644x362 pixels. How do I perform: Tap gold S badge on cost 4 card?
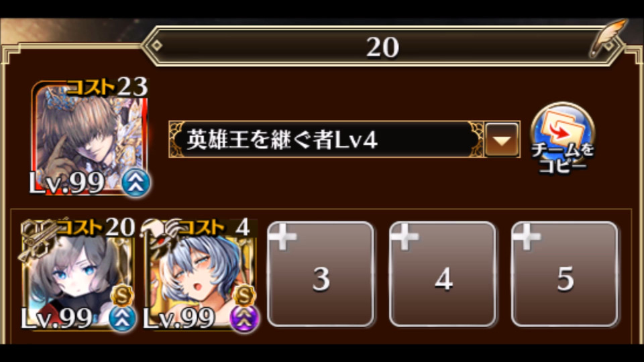[244, 295]
